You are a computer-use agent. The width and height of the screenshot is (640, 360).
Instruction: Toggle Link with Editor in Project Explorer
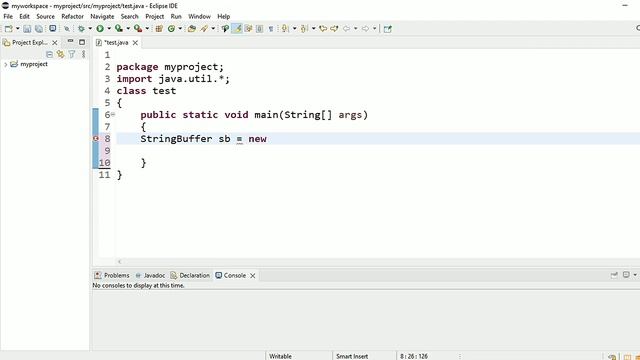click(x=60, y=54)
